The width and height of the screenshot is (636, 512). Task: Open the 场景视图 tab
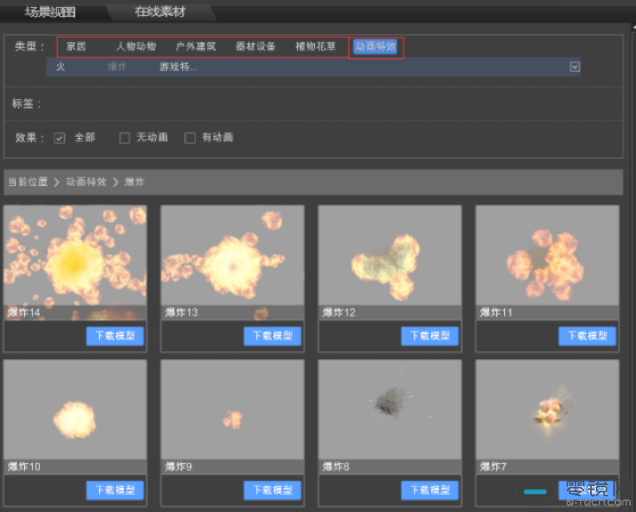tap(50, 13)
